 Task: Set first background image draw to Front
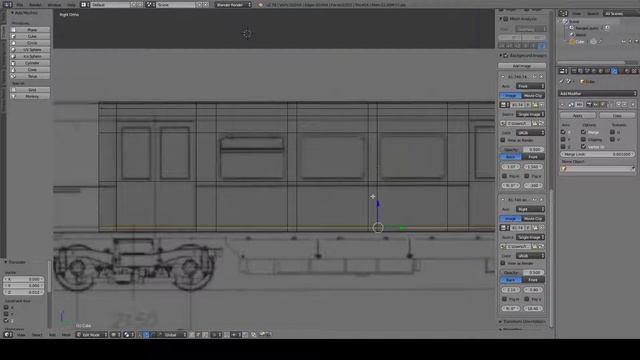point(533,157)
